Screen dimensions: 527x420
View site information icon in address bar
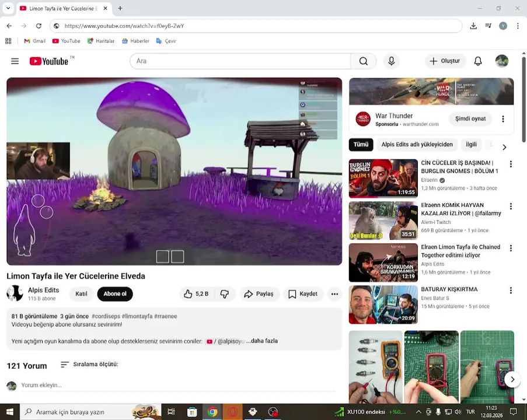(57, 26)
